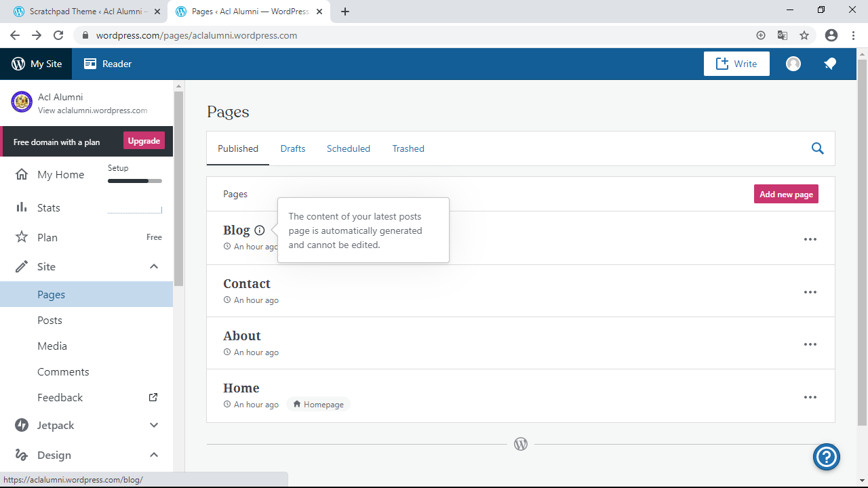Screen dimensions: 868x488
Task: Switch to the Trashed tab
Action: click(x=408, y=148)
